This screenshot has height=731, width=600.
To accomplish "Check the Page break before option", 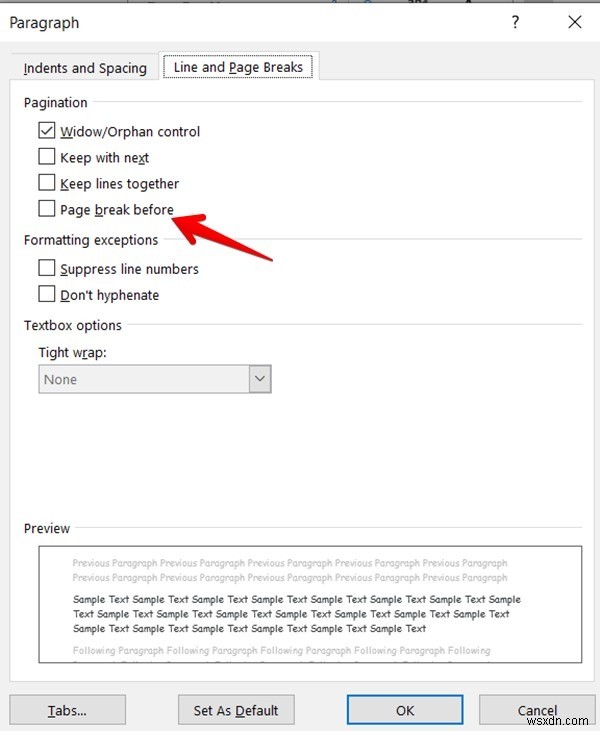I will pyautogui.click(x=47, y=209).
